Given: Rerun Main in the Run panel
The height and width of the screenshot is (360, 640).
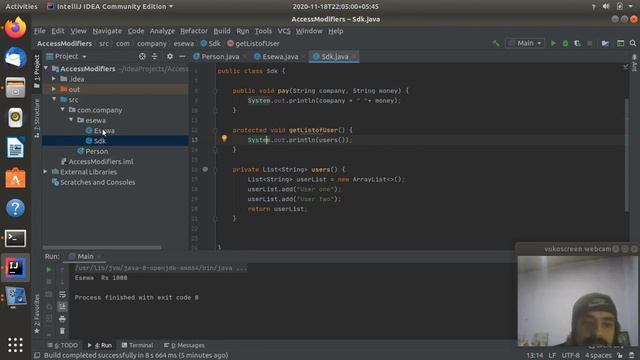Looking at the screenshot, I should 49,269.
